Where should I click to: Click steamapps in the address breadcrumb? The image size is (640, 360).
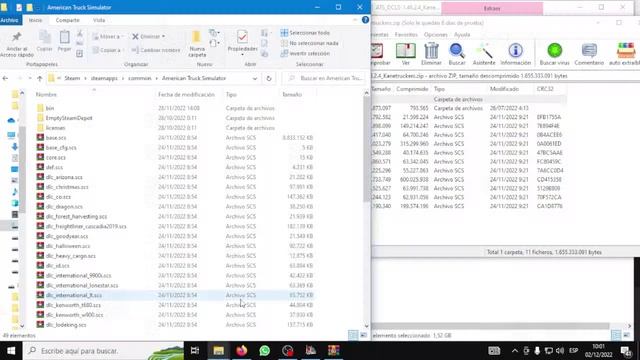coord(104,78)
